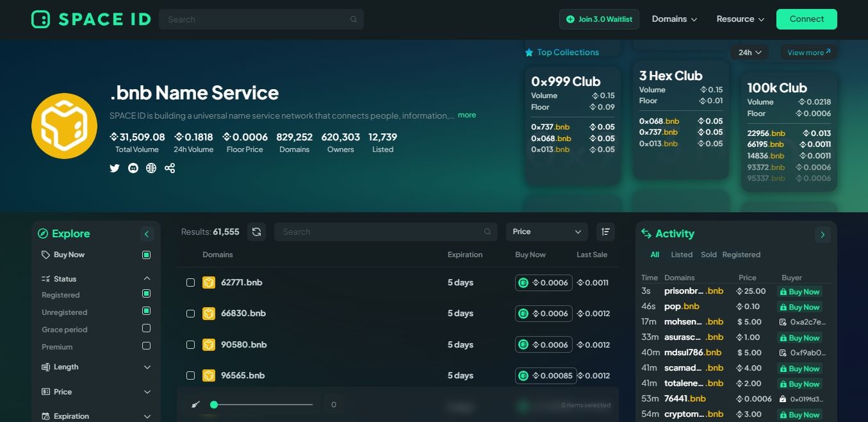This screenshot has width=868, height=422.
Task: Click the 66830.bnb domain icon
Action: [209, 314]
